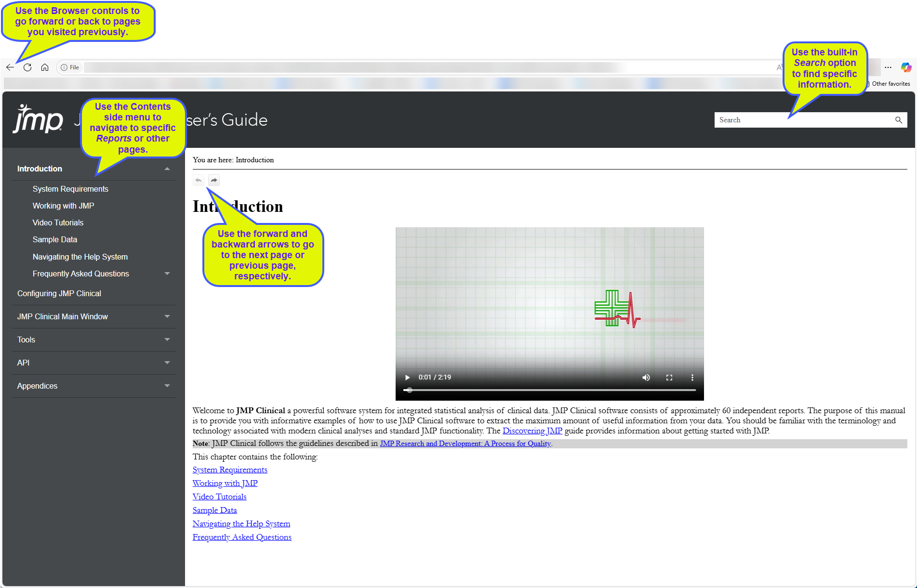The image size is (917, 588).
Task: Open System Requirements from the side menu
Action: tap(70, 189)
